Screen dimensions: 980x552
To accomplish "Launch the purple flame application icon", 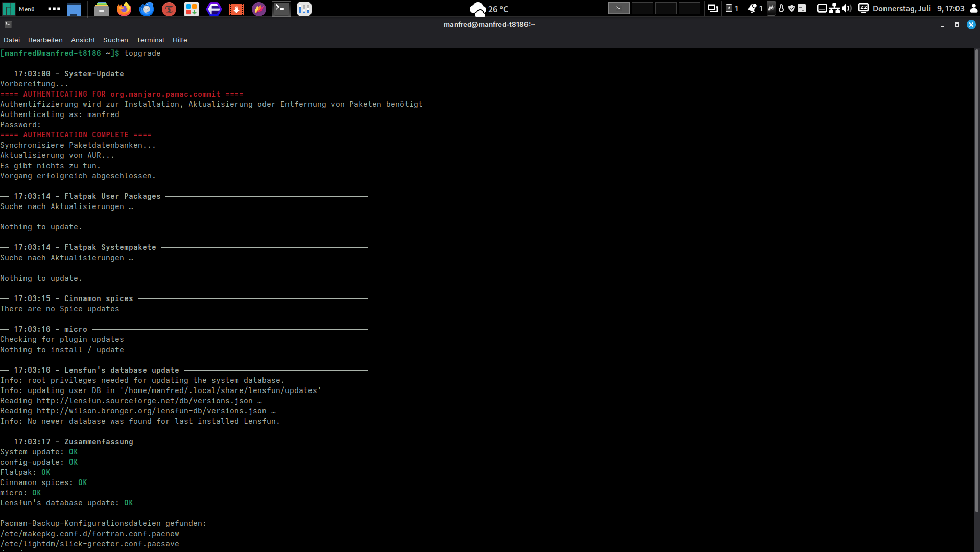I will tap(259, 9).
